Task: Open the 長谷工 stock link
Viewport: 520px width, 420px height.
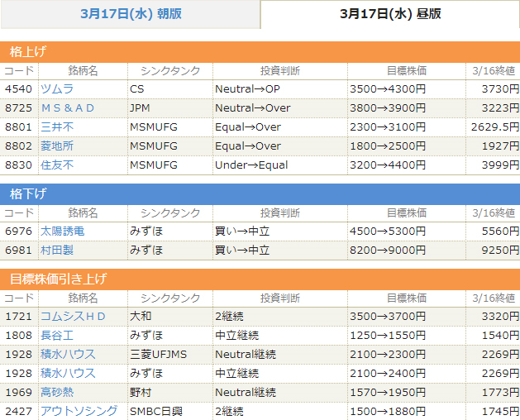Action: (x=57, y=336)
